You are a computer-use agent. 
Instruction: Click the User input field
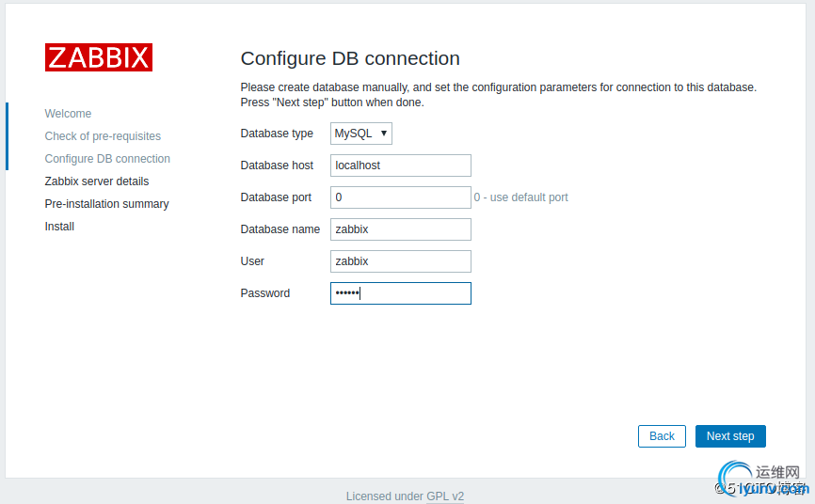click(x=401, y=261)
